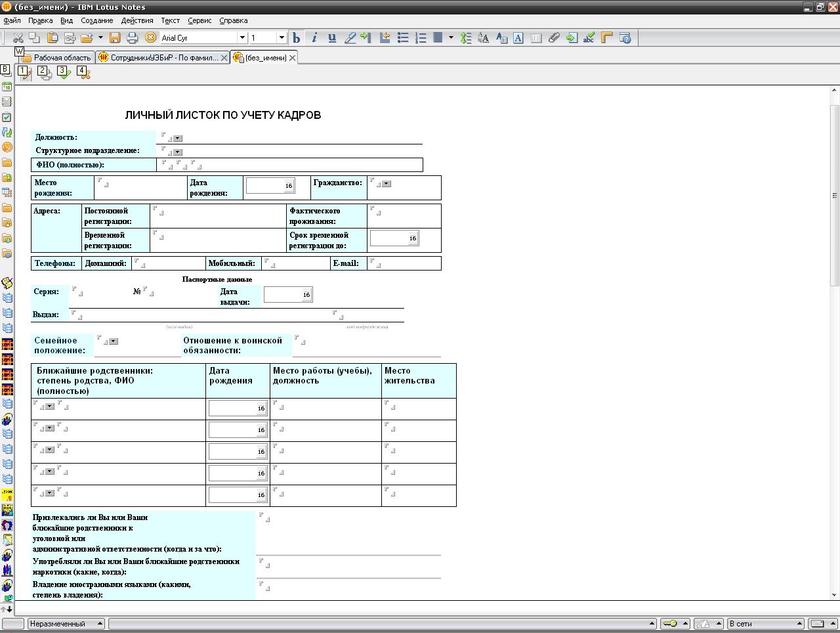Toggle italic text formatting
Image resolution: width=840 pixels, height=633 pixels.
click(x=314, y=38)
